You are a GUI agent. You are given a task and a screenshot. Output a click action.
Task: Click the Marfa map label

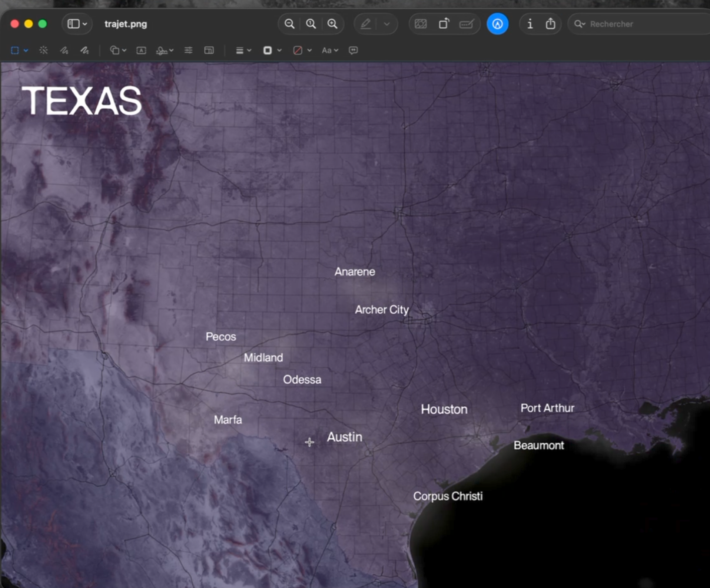coord(228,420)
